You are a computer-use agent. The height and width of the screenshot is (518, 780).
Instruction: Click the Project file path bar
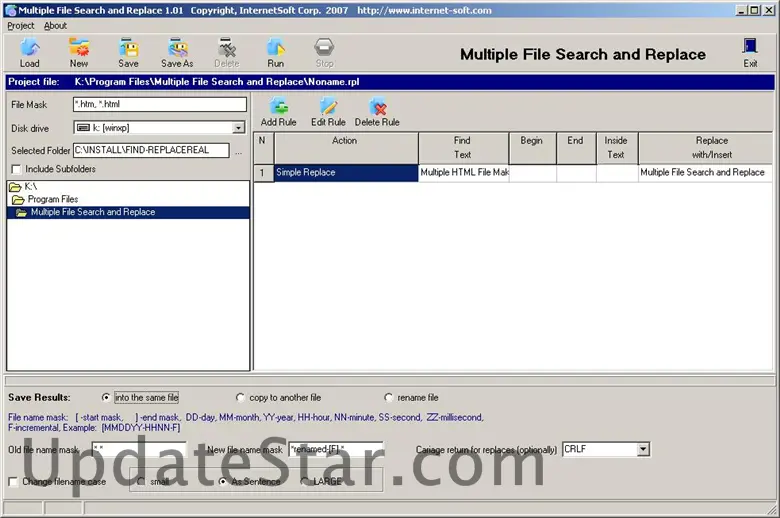coord(390,82)
